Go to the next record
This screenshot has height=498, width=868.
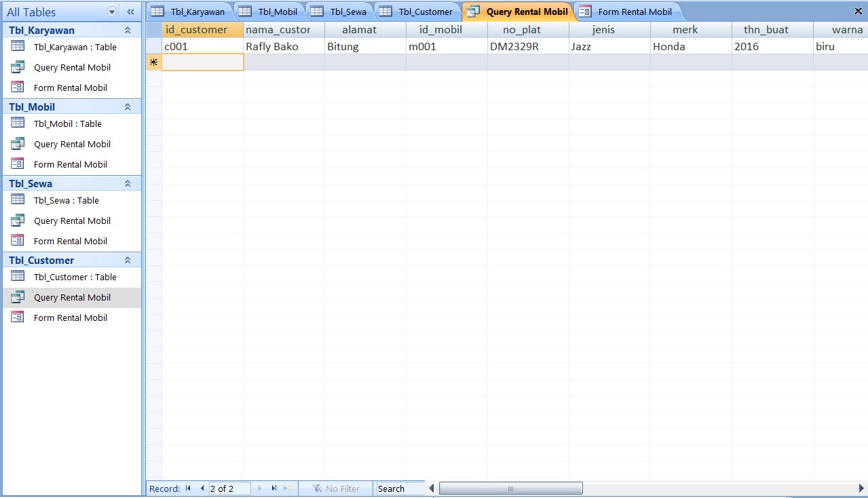pyautogui.click(x=260, y=488)
